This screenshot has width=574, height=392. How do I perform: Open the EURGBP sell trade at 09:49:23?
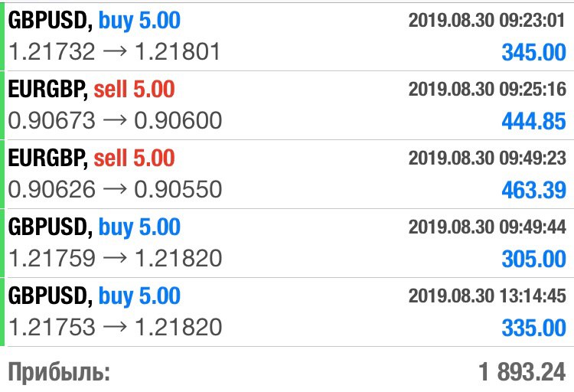click(x=287, y=174)
